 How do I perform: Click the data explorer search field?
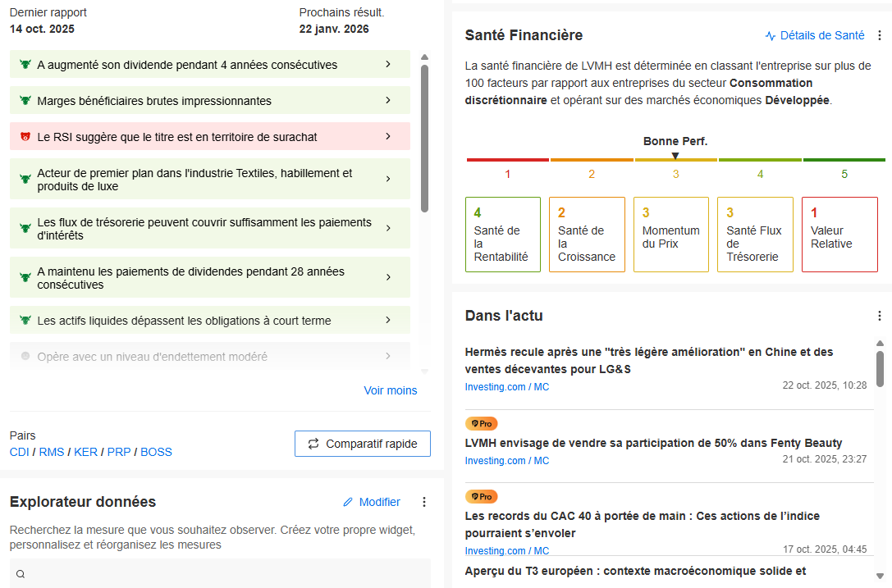[222, 574]
